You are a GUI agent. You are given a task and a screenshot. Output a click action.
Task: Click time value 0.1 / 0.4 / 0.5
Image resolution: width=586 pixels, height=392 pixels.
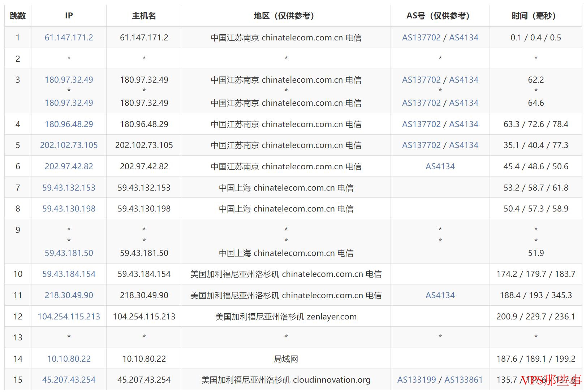coord(536,38)
